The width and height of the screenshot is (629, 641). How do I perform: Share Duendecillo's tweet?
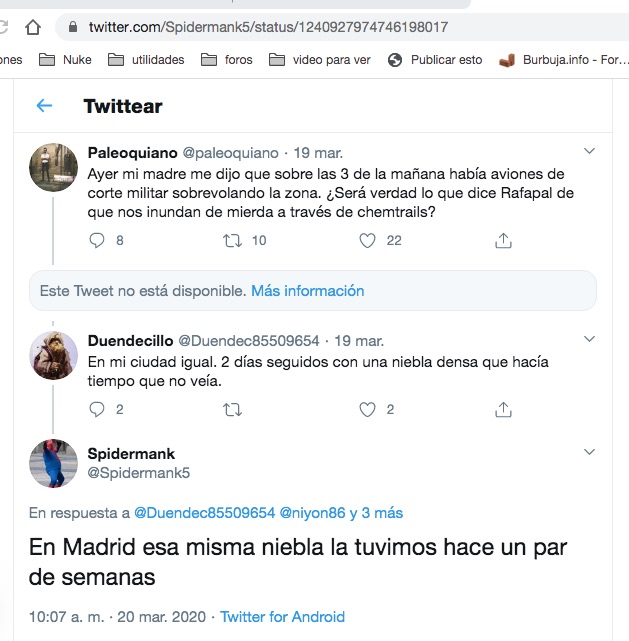coord(504,409)
